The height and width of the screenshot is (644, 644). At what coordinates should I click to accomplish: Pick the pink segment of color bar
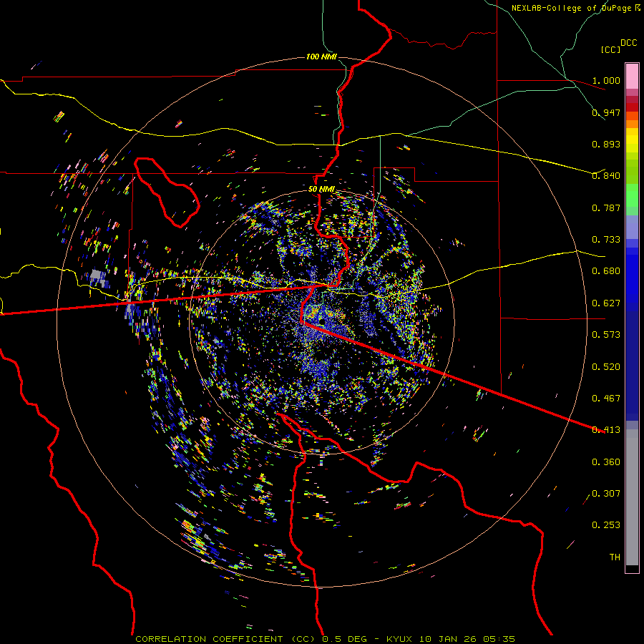tap(632, 76)
